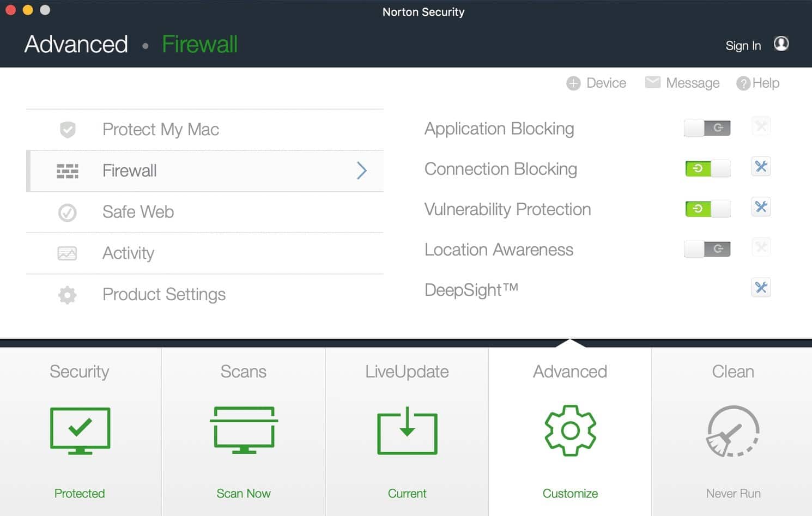
Task: Click the LiveUpdate download icon
Action: pyautogui.click(x=407, y=430)
